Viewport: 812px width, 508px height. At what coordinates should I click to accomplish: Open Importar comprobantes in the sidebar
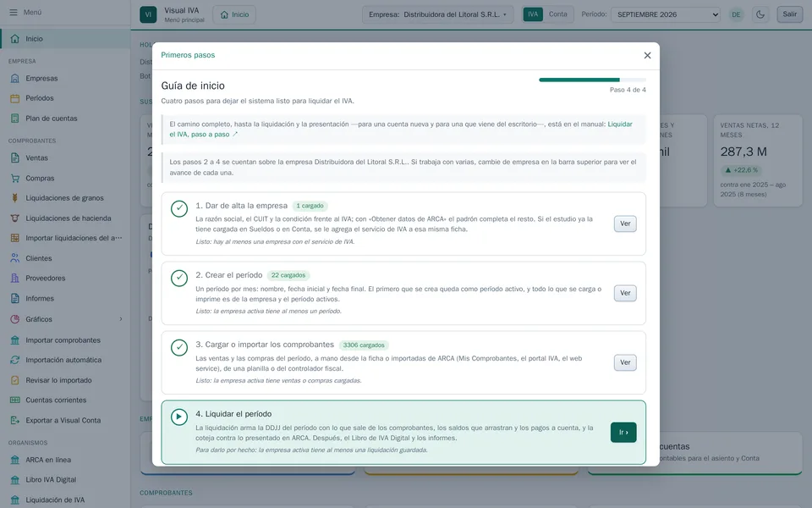point(65,340)
